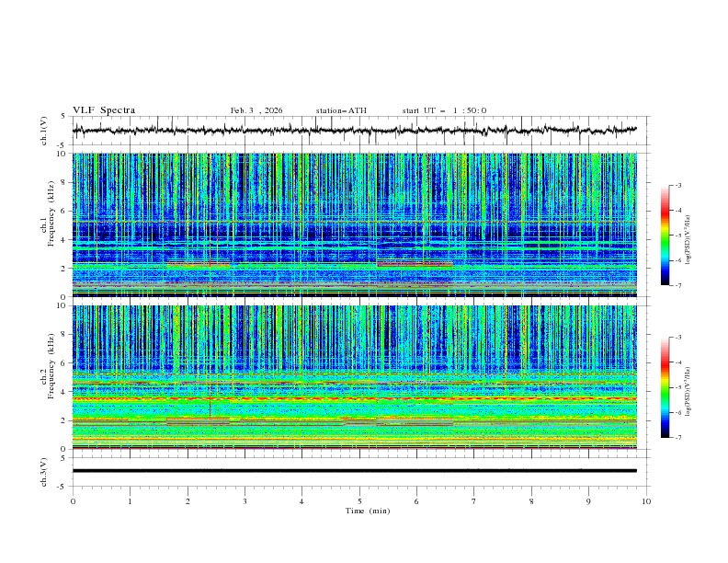Click the -7 label on ch.2 color bar
Viewport: 728px width, 563px height.
click(x=677, y=438)
